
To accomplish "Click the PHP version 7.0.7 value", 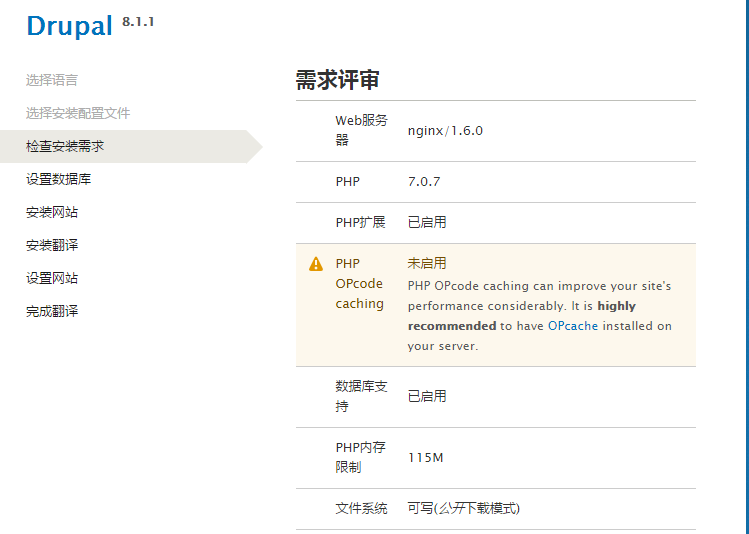I will click(424, 182).
